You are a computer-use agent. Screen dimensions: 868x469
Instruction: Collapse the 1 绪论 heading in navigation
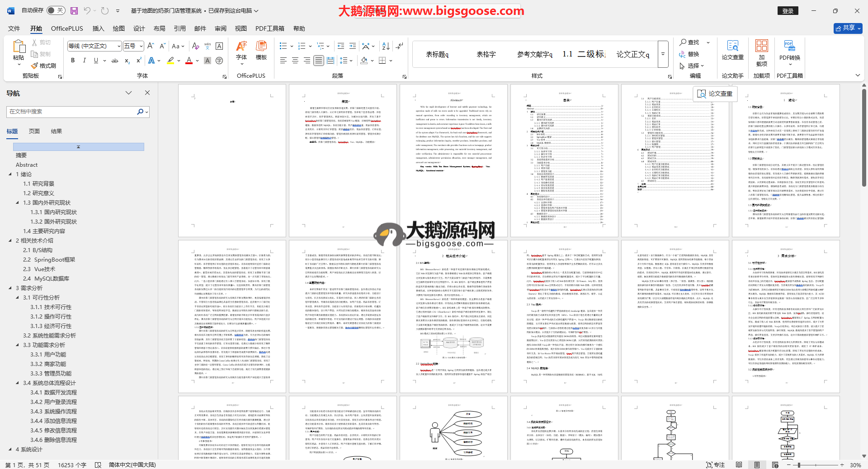10,174
